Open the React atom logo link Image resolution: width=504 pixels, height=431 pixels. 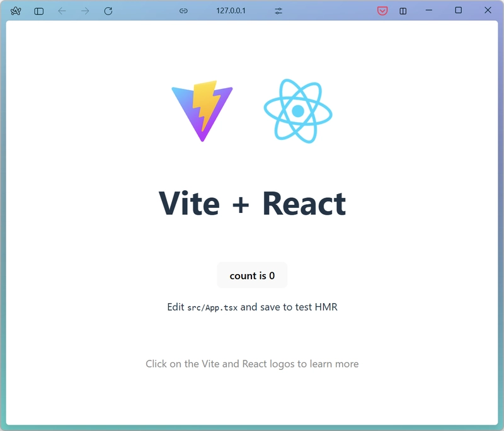(298, 111)
